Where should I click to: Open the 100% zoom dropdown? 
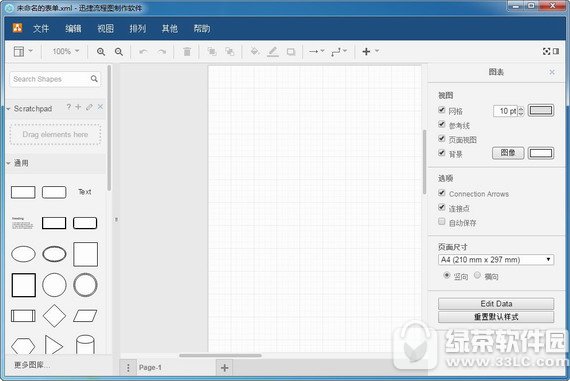coord(66,51)
